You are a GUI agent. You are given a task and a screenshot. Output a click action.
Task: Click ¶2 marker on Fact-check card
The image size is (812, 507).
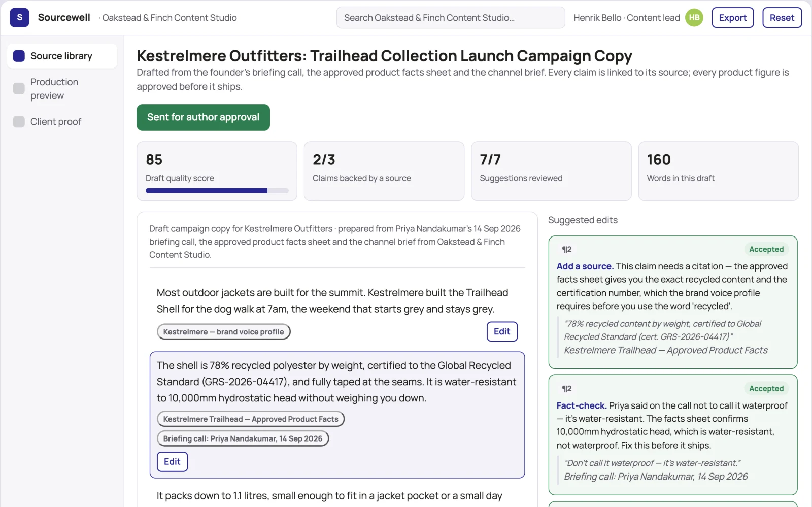pyautogui.click(x=567, y=388)
